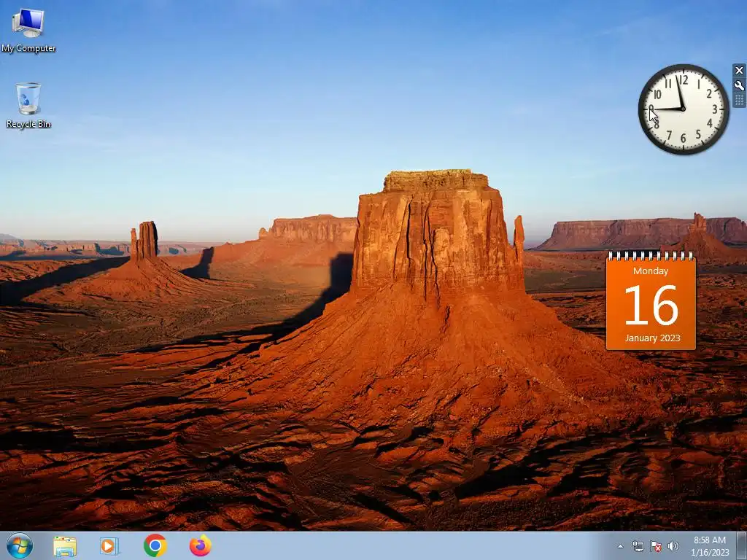This screenshot has width=747, height=560.
Task: Click the taskbar clock showing 8:58 AM
Action: pos(709,540)
